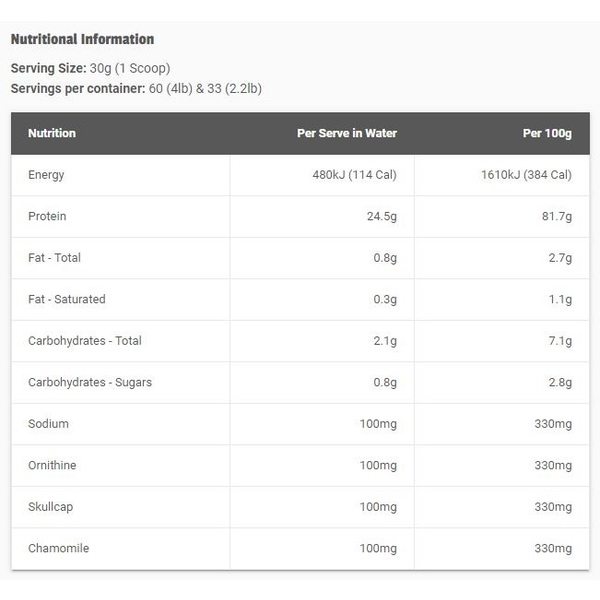The width and height of the screenshot is (600, 600).
Task: Click the Per 100g column header
Action: 547,133
